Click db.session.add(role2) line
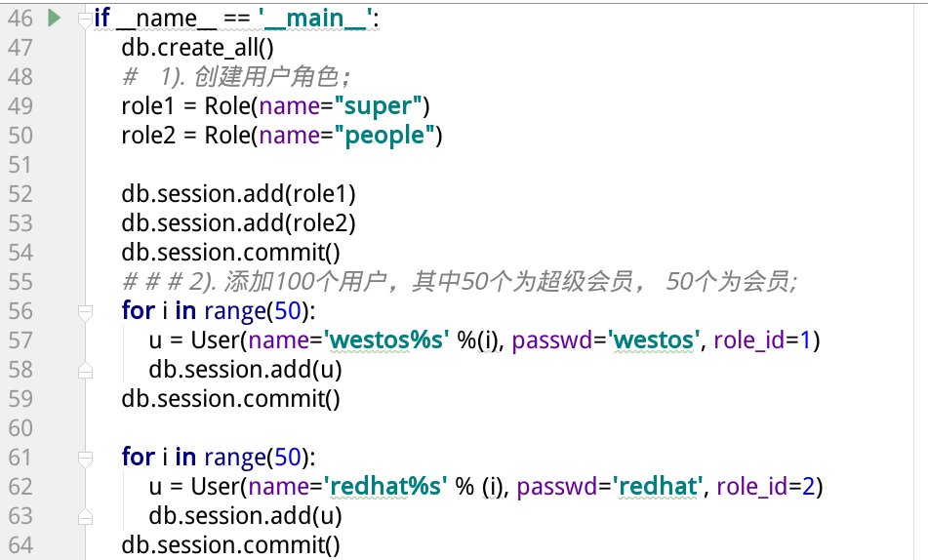The width and height of the screenshot is (928, 560). 238,223
